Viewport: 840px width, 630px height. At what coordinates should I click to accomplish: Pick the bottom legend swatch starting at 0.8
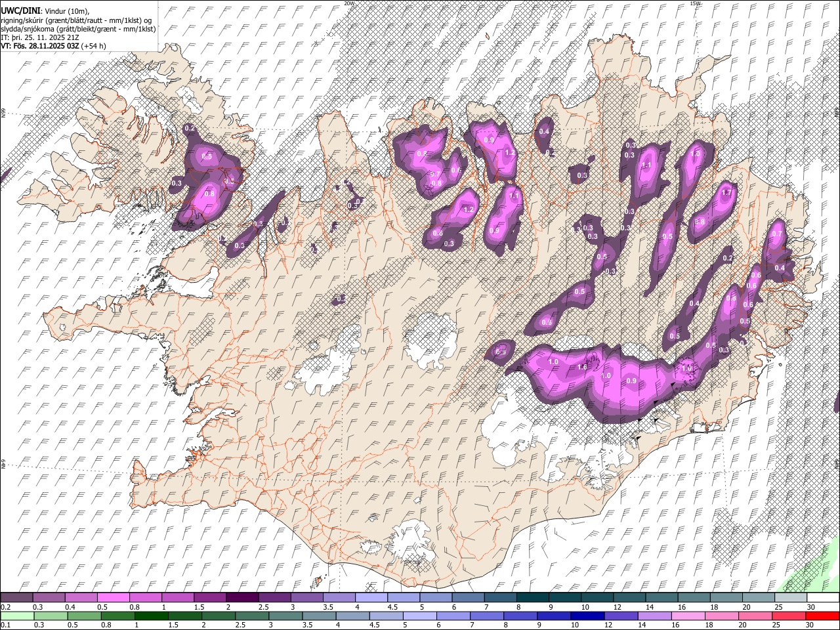click(117, 616)
